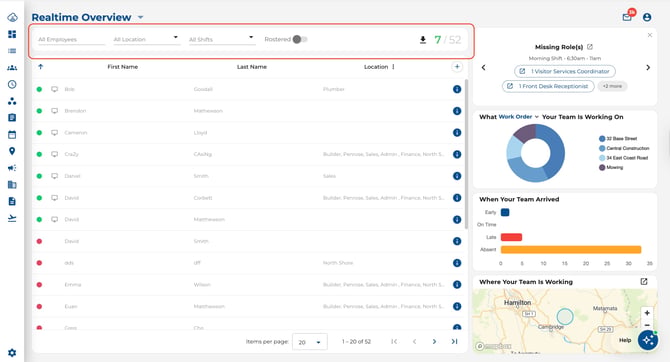Select the David Corbett employee row
Viewport: 670px width, 362px height.
coord(248,198)
